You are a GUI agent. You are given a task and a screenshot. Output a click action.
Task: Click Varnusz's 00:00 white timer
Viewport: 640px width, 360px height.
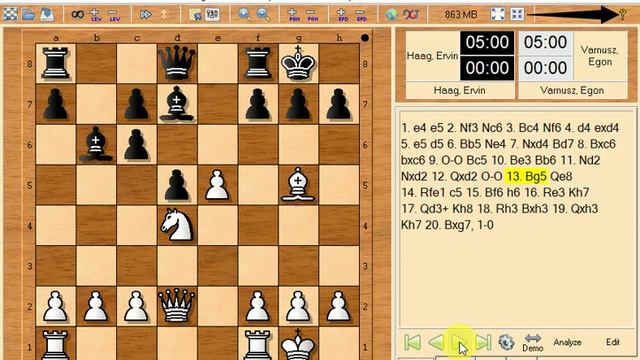pos(545,68)
